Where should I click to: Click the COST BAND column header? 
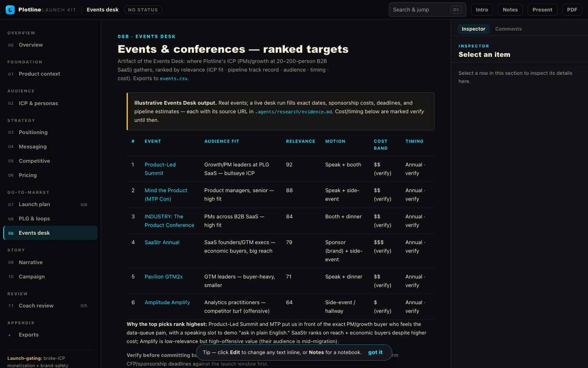[x=381, y=145]
